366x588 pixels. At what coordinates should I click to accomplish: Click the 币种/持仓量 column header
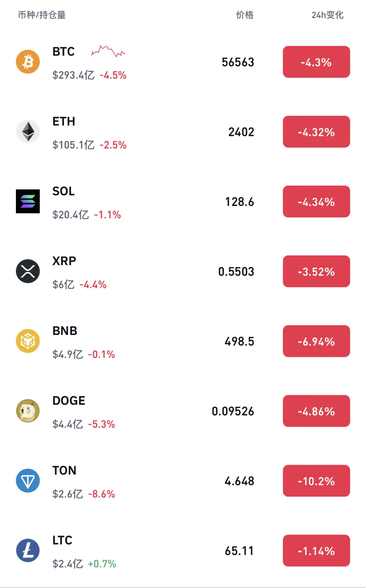tap(42, 15)
